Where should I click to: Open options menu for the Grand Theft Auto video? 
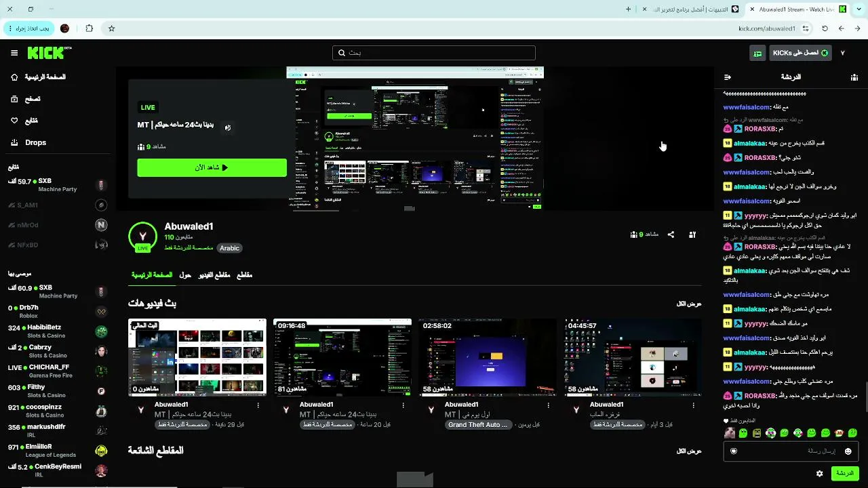tap(549, 405)
